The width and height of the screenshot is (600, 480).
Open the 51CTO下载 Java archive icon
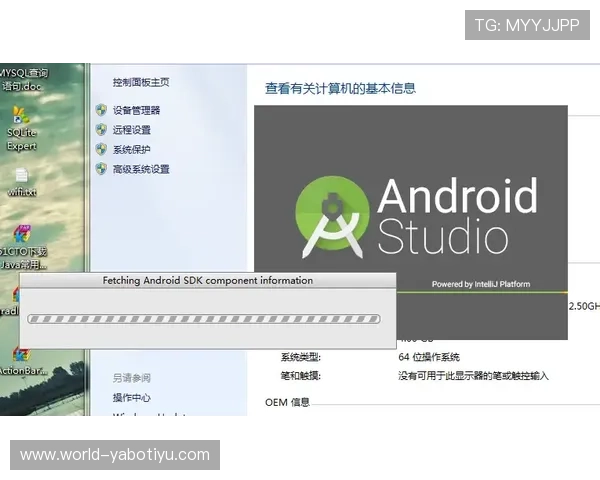click(22, 247)
